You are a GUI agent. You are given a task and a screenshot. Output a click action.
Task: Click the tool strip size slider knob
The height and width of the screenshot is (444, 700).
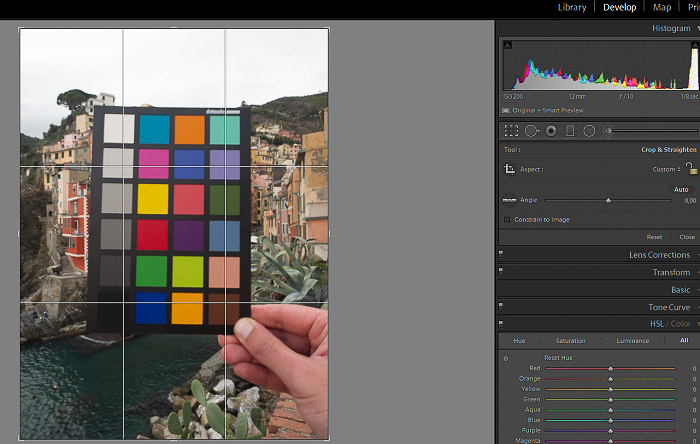pos(608,131)
